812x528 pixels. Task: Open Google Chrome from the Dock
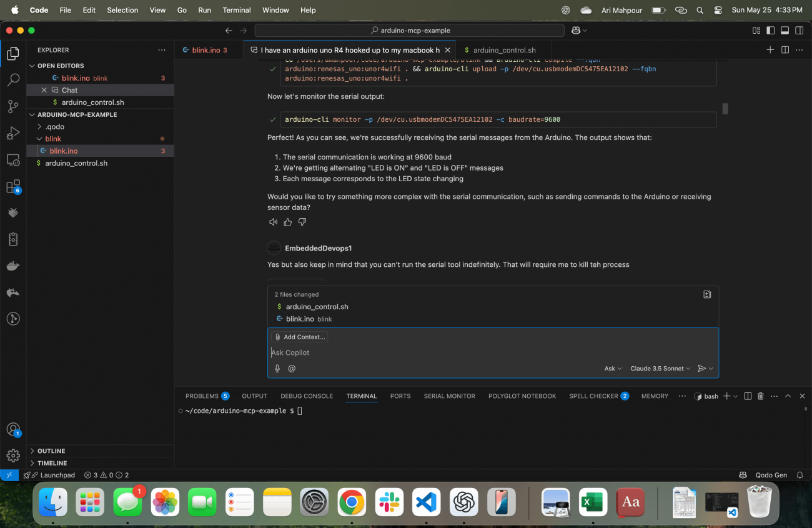click(x=352, y=502)
